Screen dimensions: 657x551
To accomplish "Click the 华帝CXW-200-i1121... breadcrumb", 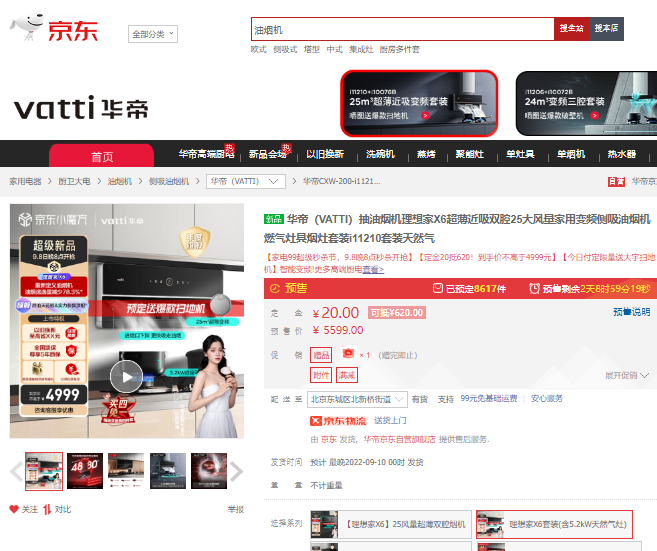I will (342, 181).
